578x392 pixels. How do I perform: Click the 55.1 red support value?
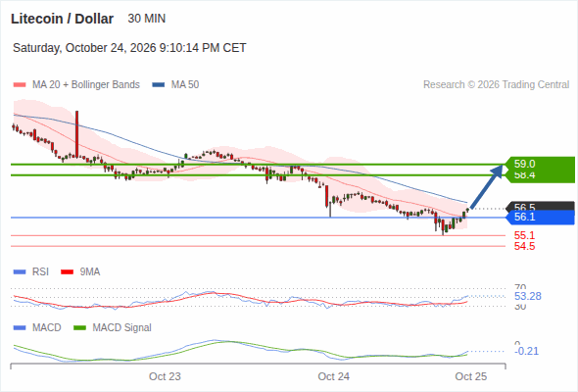(x=524, y=235)
